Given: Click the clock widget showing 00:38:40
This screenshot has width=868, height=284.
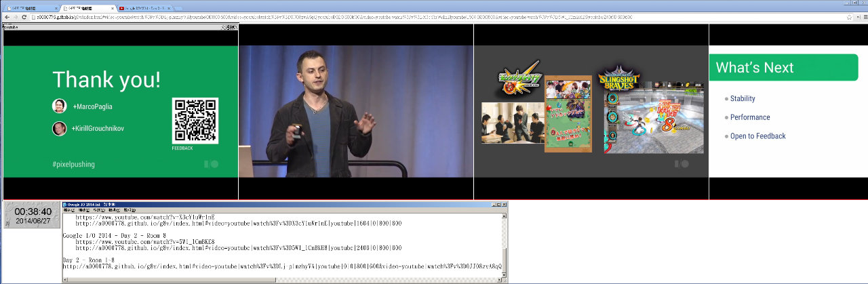Looking at the screenshot, I should (33, 215).
